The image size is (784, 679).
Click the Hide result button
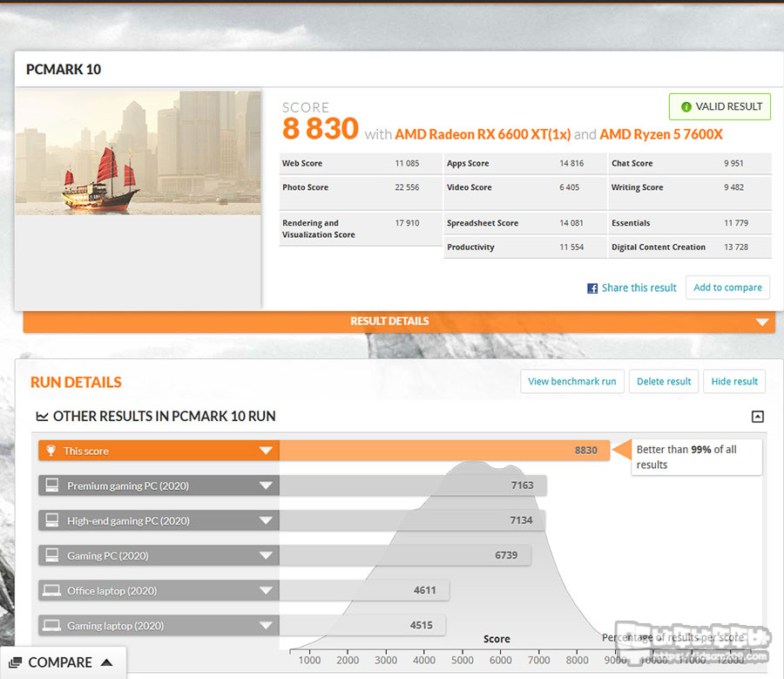coord(734,381)
